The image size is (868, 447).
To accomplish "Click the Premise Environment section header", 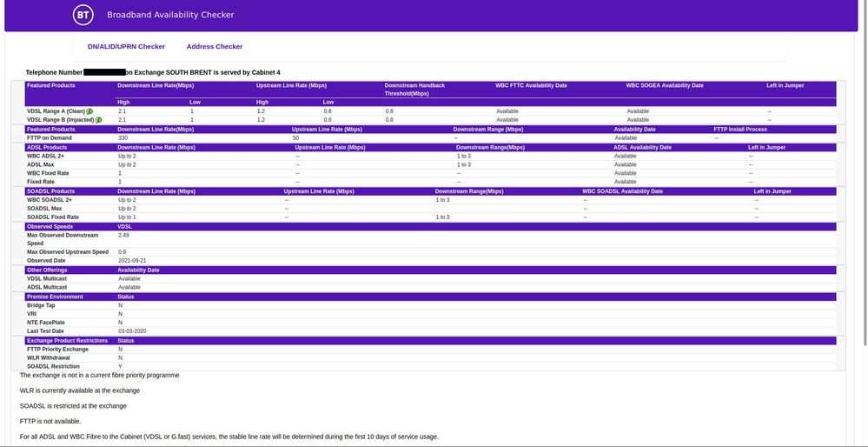I will [55, 297].
